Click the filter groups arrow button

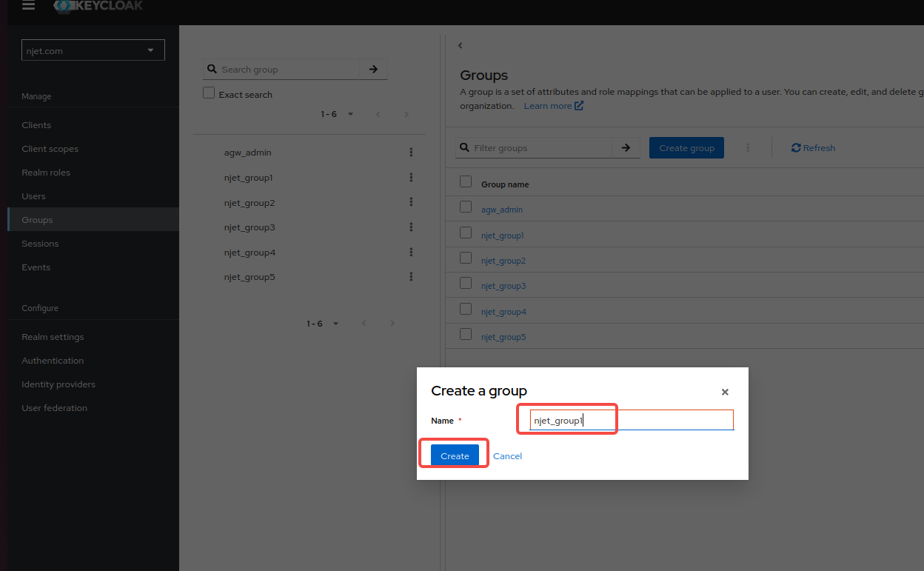[626, 148]
